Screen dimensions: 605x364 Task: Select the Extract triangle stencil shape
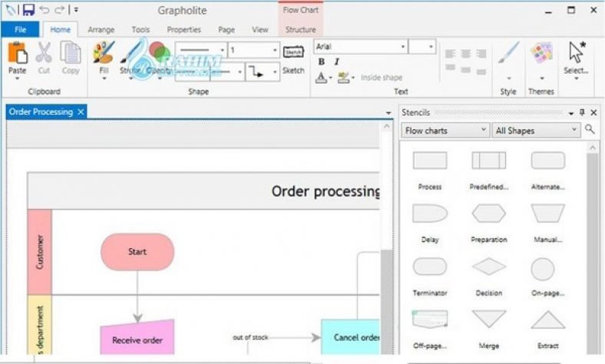click(x=548, y=319)
